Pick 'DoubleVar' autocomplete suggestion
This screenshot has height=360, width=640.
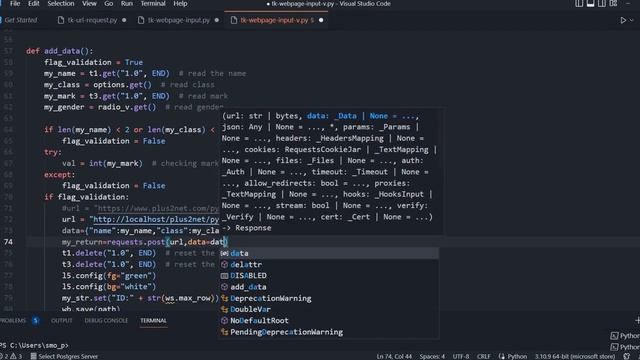(x=329, y=309)
